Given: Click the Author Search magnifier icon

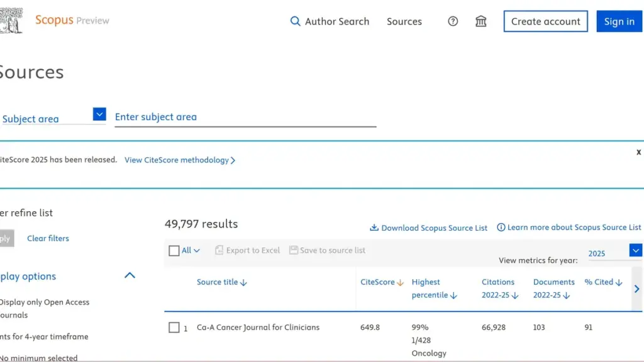Looking at the screenshot, I should [x=295, y=21].
